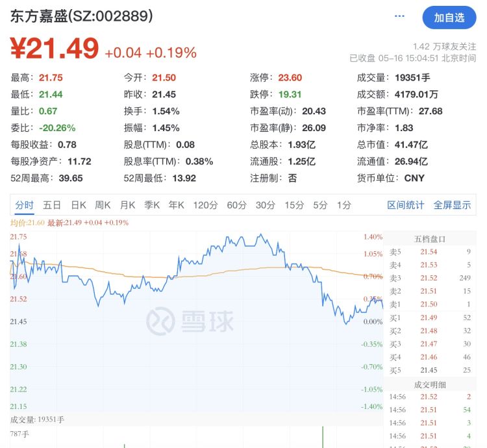This screenshot has height=448, width=487.
Task: Open 区间统计 link
Action: pyautogui.click(x=405, y=205)
